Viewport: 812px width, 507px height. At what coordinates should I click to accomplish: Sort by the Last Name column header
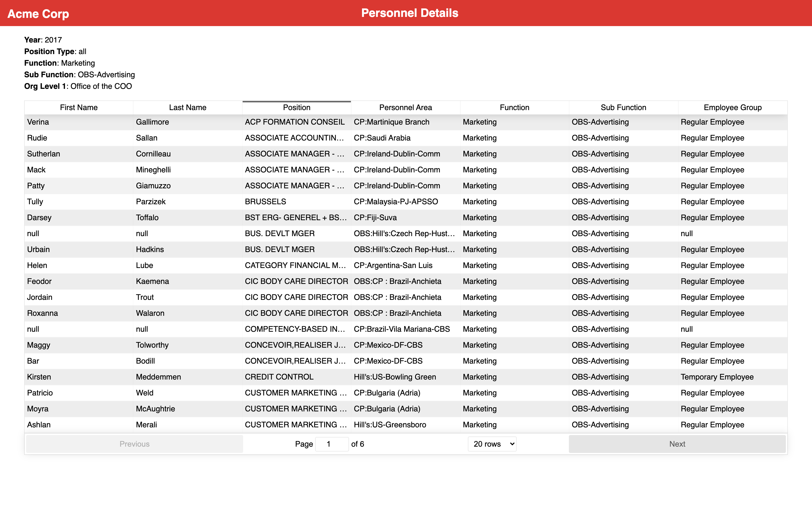tap(188, 107)
